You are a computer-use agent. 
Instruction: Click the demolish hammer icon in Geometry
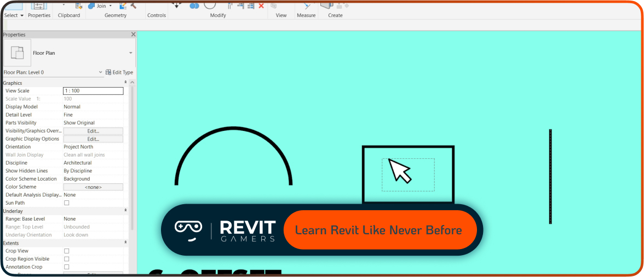134,5
